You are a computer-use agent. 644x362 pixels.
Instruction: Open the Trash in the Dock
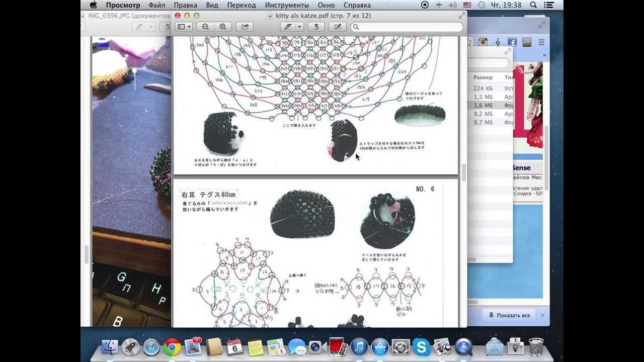tap(536, 347)
